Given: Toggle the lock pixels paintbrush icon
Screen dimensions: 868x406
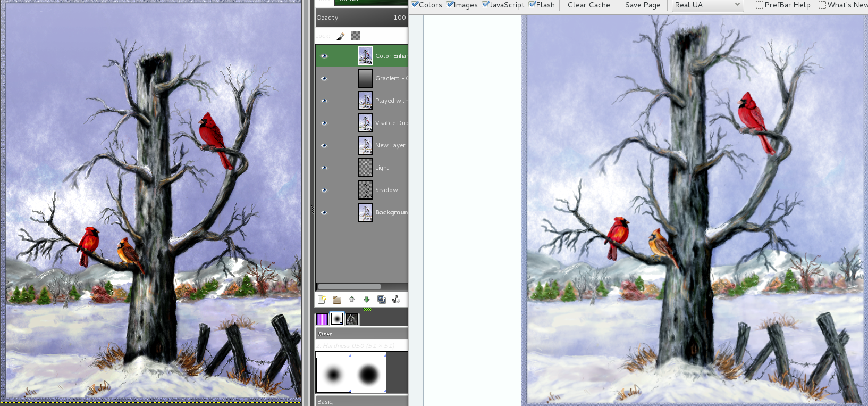Looking at the screenshot, I should click(x=341, y=36).
